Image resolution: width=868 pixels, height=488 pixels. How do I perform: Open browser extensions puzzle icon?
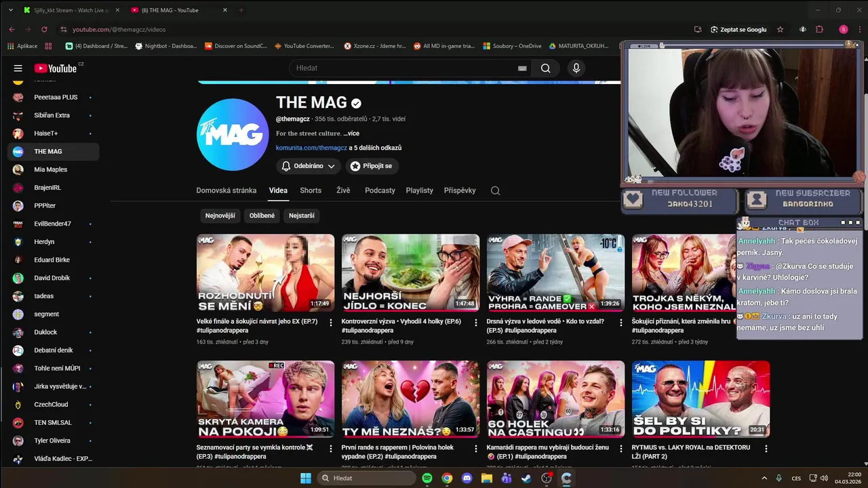[819, 29]
